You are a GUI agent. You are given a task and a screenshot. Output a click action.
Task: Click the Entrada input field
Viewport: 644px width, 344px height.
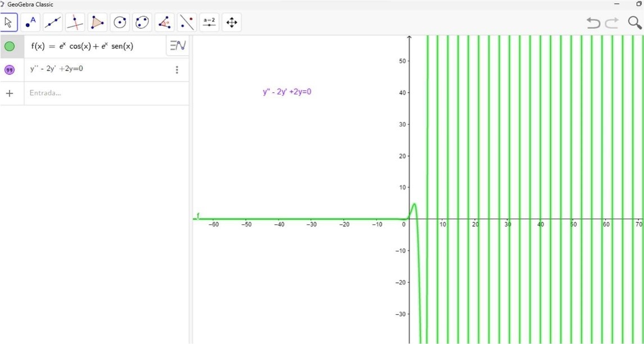pos(101,93)
